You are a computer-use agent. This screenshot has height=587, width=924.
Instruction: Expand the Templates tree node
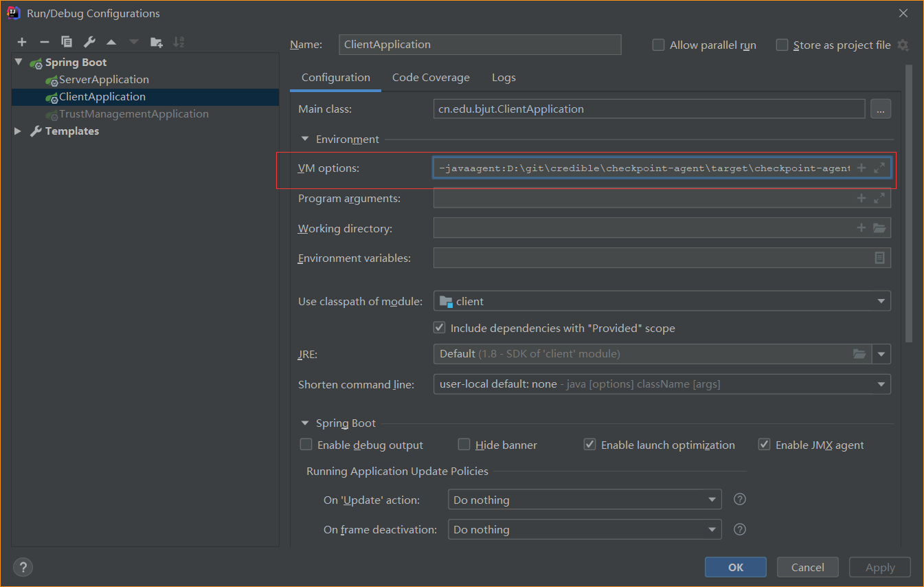pyautogui.click(x=18, y=131)
